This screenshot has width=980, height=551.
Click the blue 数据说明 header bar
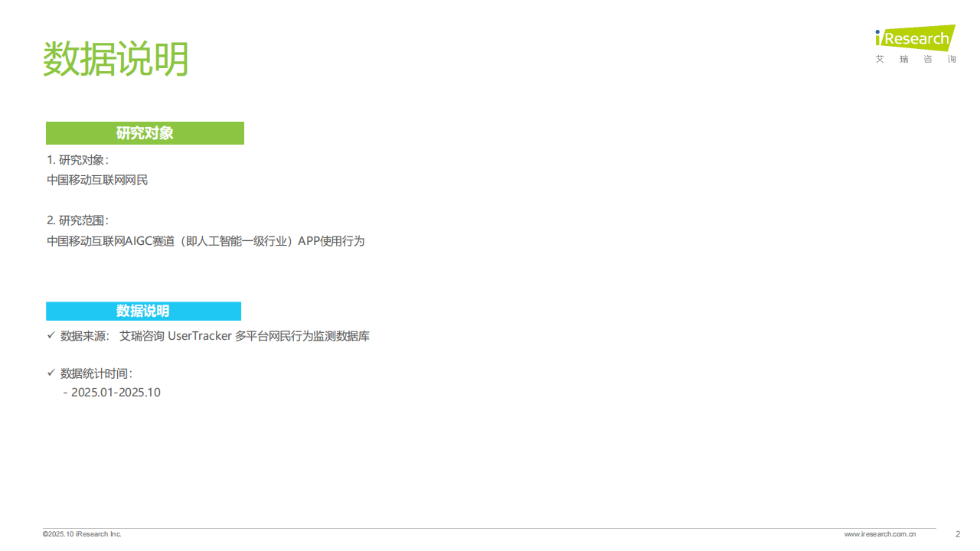click(x=143, y=311)
